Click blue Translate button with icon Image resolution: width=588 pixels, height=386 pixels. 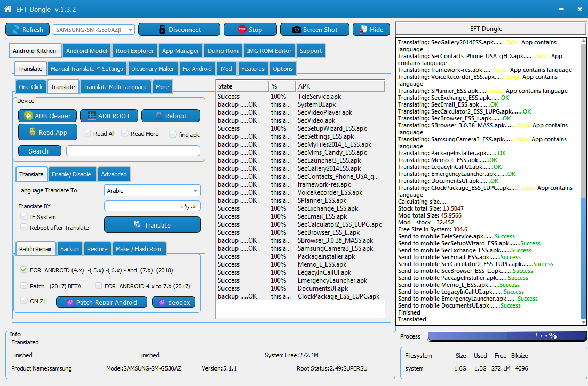click(x=152, y=225)
